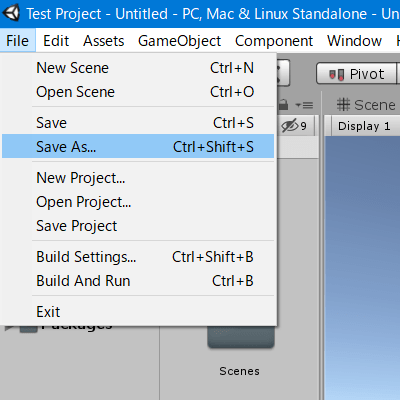The height and width of the screenshot is (400, 400).
Task: Open the Component menu
Action: pos(274,41)
